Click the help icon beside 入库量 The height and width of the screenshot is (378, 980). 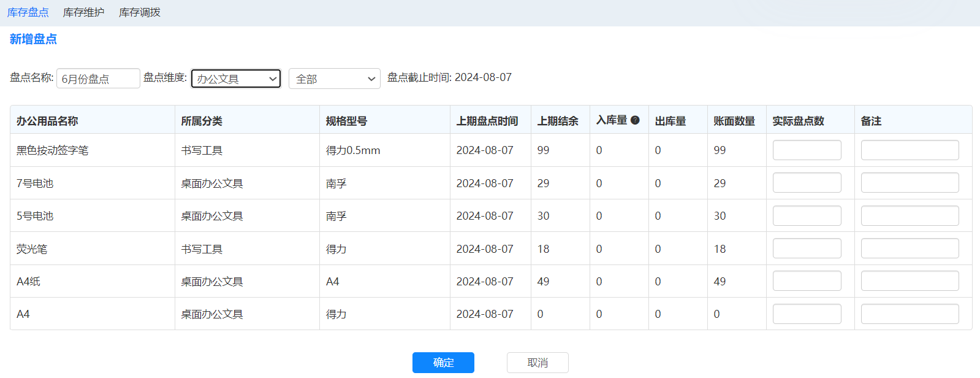[x=635, y=120]
